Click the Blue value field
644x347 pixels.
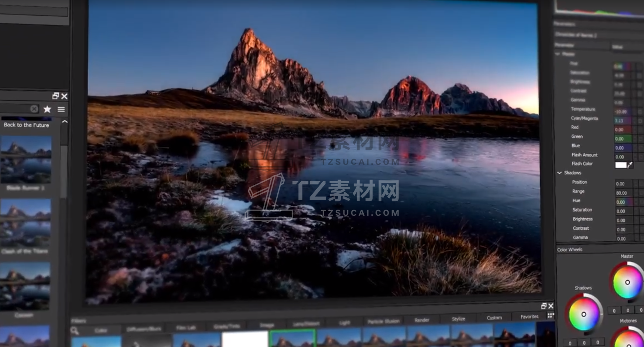[x=623, y=148]
